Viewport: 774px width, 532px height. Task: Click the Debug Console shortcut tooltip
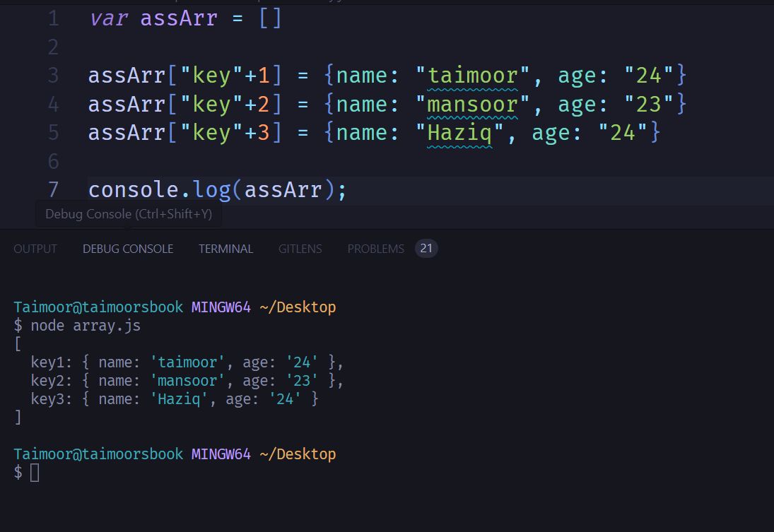tap(128, 214)
